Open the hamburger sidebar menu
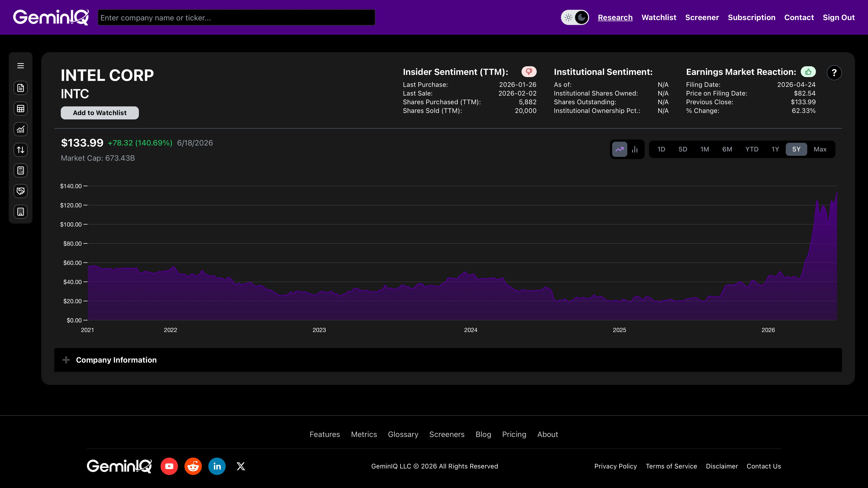This screenshot has width=868, height=488. pos(21,66)
